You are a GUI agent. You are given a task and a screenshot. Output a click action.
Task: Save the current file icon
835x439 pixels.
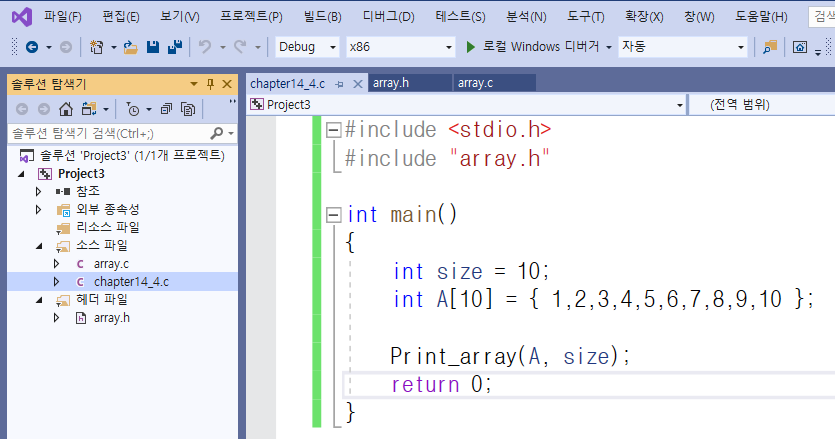[x=153, y=47]
